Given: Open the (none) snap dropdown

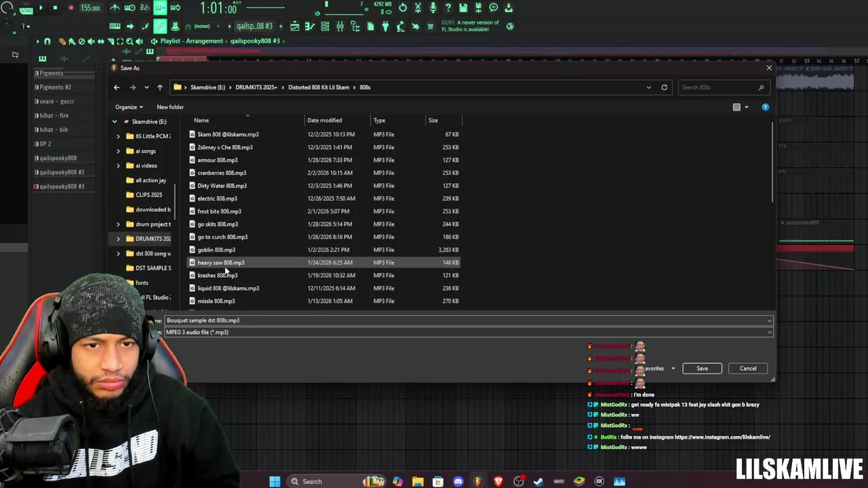Looking at the screenshot, I should tap(202, 26).
